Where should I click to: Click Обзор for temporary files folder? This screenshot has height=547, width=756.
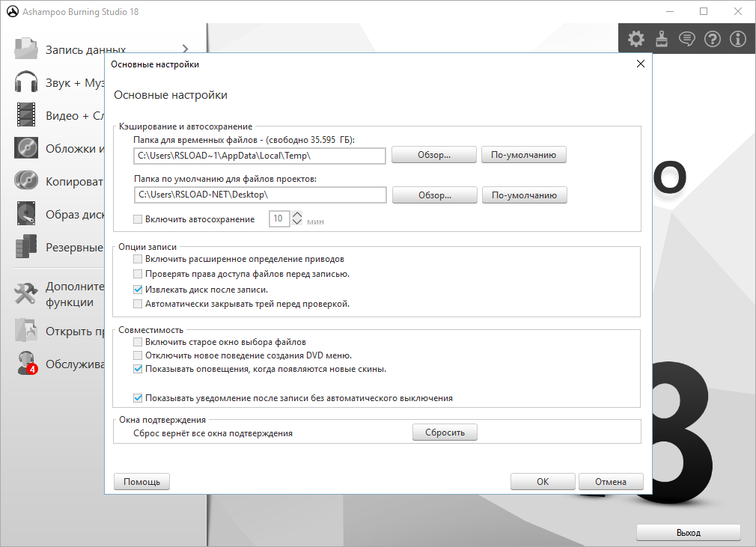(434, 155)
